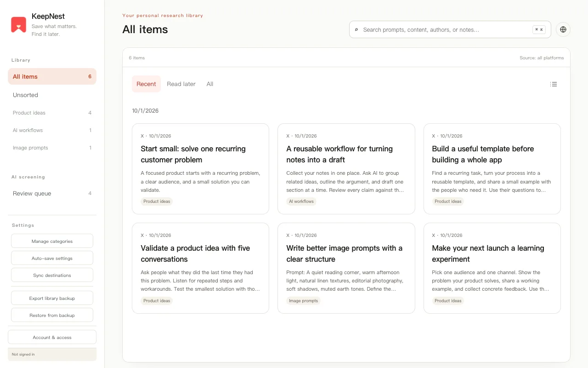Click Product ideas tag on 'Validate' card
The height and width of the screenshot is (368, 588).
coord(157,301)
